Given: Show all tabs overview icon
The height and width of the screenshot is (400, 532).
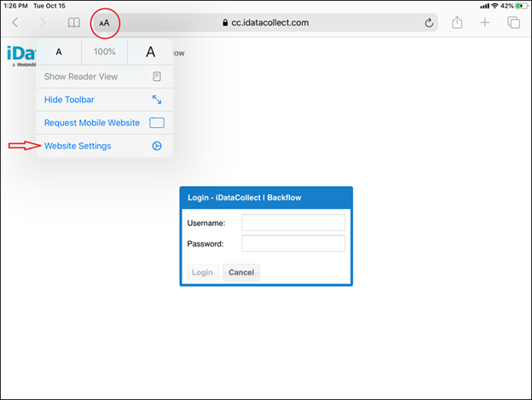Looking at the screenshot, I should click(x=514, y=23).
